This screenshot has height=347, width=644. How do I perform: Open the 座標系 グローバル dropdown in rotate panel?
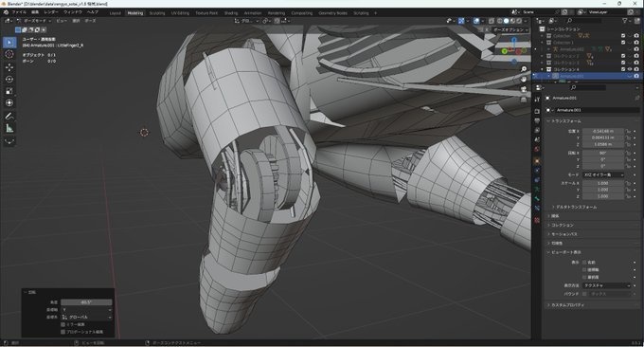tap(86, 317)
